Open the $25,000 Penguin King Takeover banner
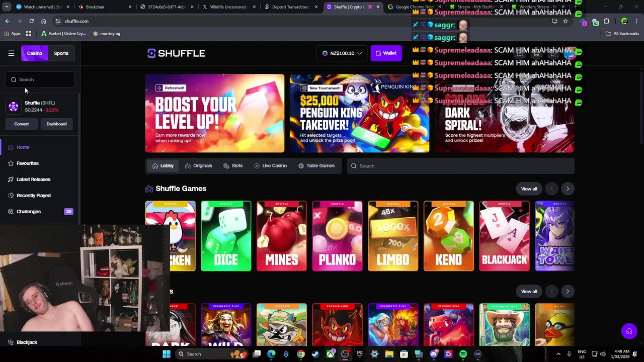Viewport: 644px width, 362px height. tap(359, 113)
